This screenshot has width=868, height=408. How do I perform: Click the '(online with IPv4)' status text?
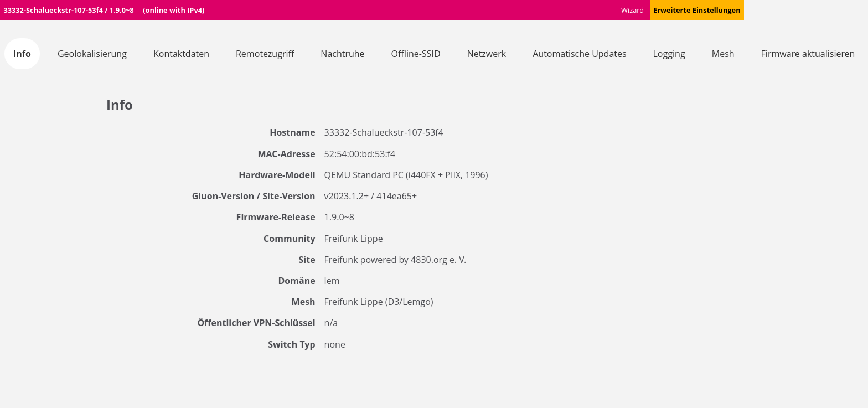(173, 10)
